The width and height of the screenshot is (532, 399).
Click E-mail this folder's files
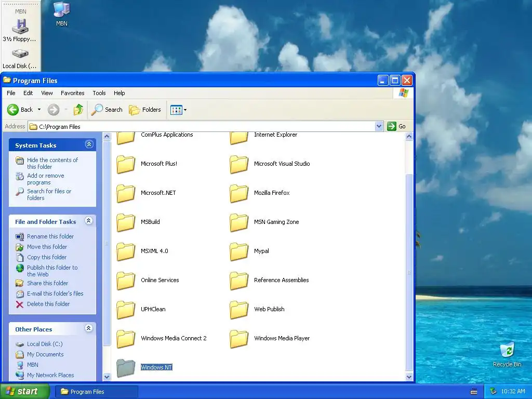(x=55, y=294)
